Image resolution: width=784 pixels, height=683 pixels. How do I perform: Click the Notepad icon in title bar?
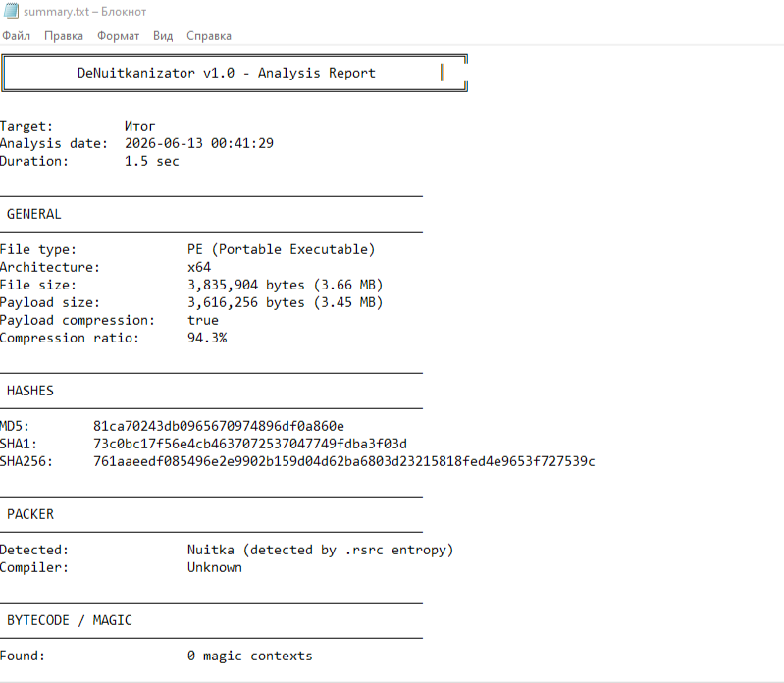coord(11,11)
